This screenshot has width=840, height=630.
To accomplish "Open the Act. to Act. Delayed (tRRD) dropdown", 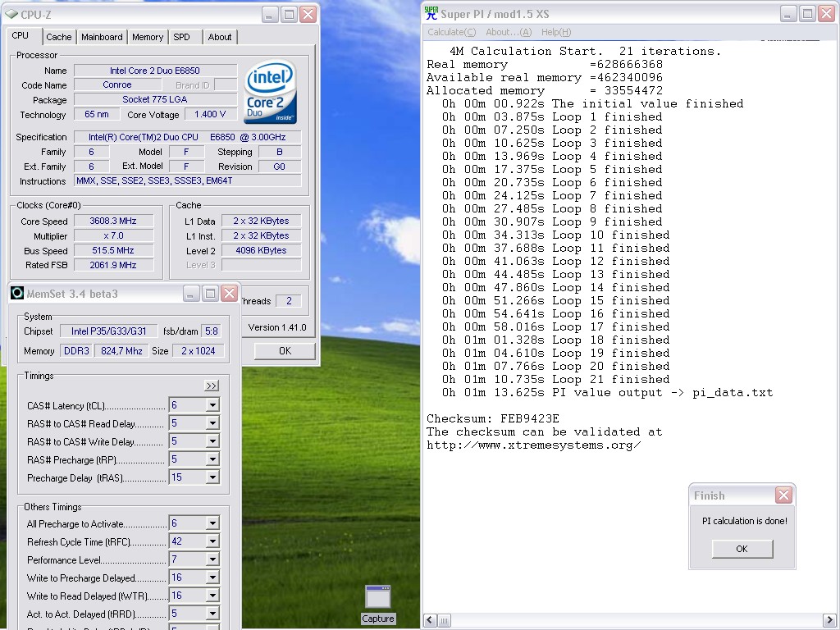I will pos(212,614).
